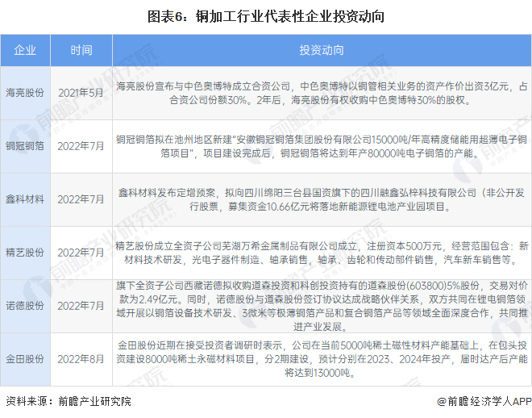Select the date cell in the 鑫科材料 row
The height and width of the screenshot is (418, 532).
(81, 199)
